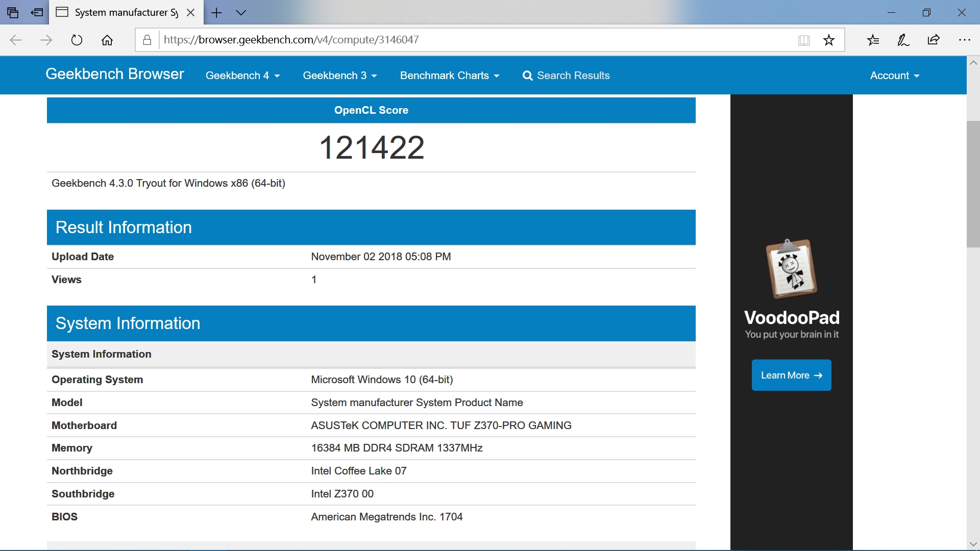The width and height of the screenshot is (980, 551).
Task: Open Reading view icon in address bar
Action: pyautogui.click(x=804, y=40)
